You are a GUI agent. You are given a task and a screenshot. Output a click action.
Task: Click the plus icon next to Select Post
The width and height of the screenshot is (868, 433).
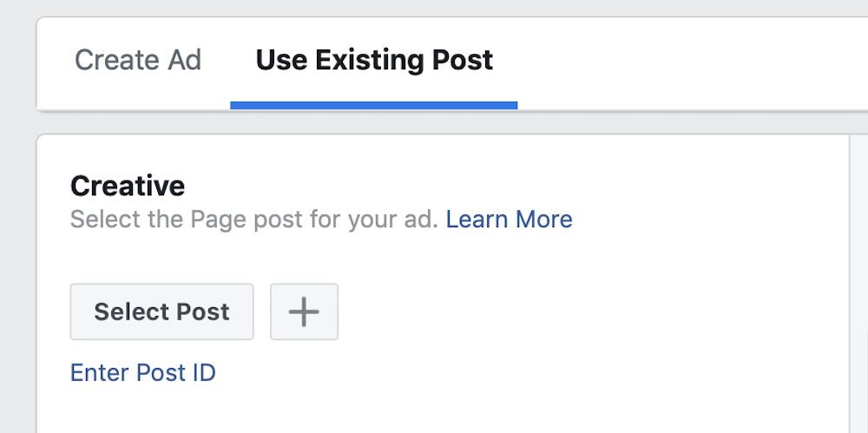pyautogui.click(x=304, y=312)
